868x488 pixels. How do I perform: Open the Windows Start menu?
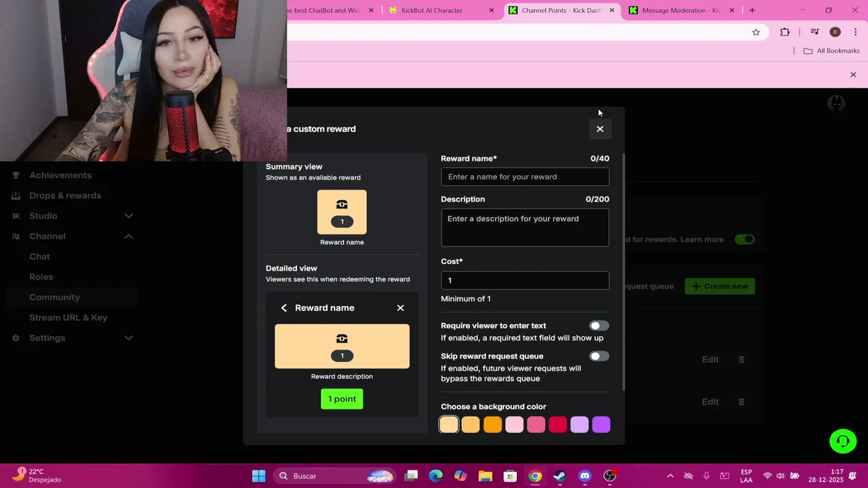pyautogui.click(x=258, y=476)
